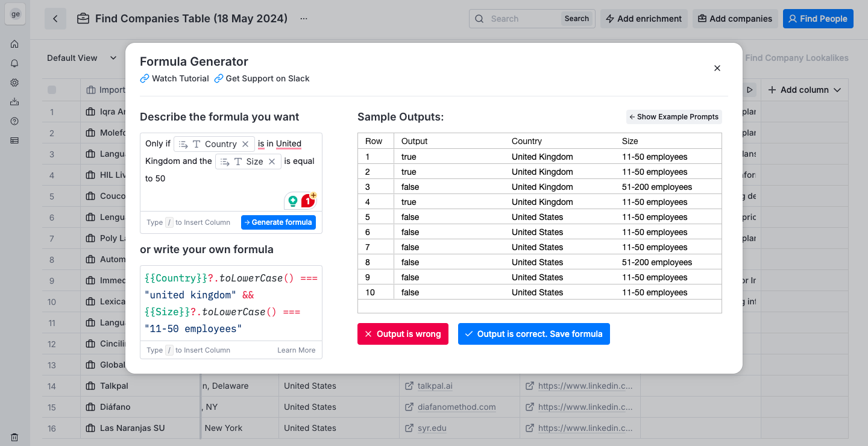Toggle the select-all rows checkbox
The height and width of the screenshot is (446, 868).
point(52,90)
